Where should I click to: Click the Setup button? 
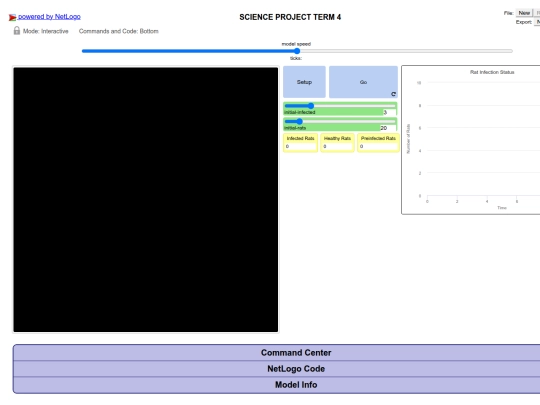point(304,82)
